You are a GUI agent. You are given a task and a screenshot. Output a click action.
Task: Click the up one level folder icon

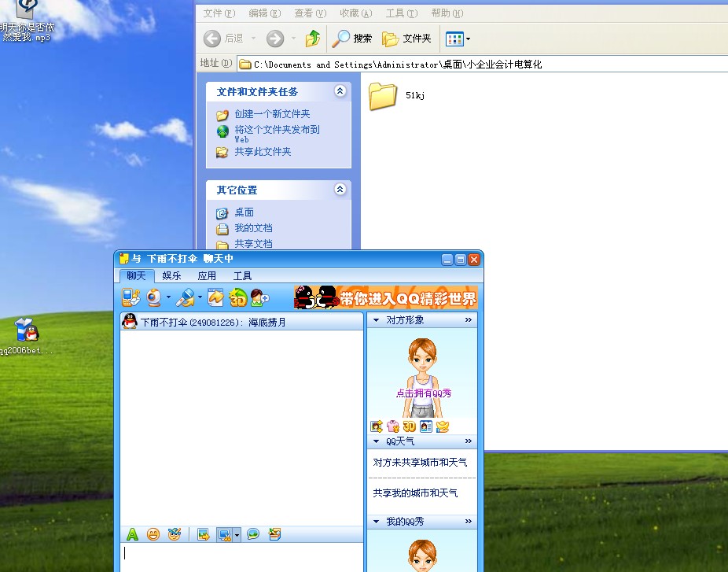click(312, 38)
